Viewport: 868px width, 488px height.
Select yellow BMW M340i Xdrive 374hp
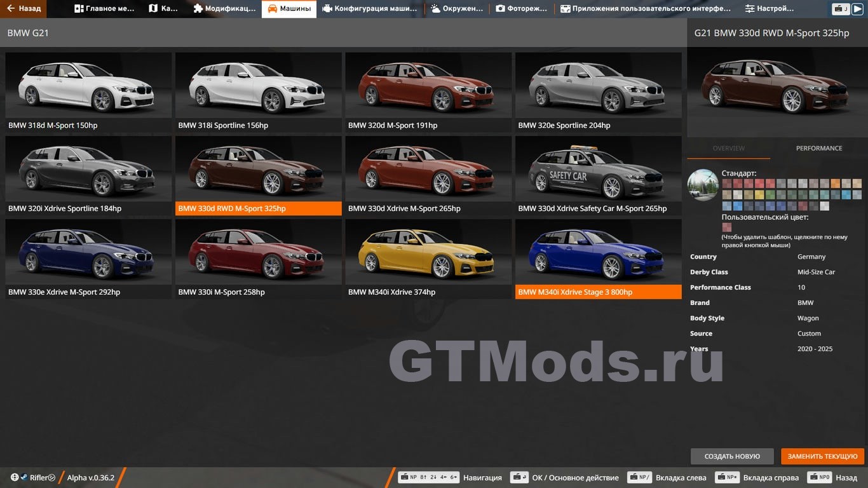pos(428,259)
